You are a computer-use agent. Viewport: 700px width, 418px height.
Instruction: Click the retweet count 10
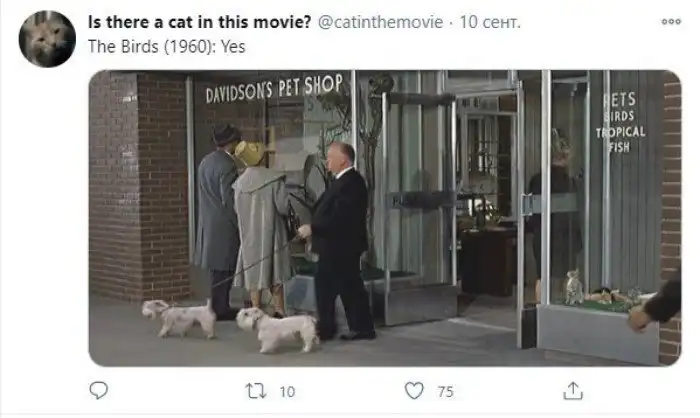click(287, 392)
